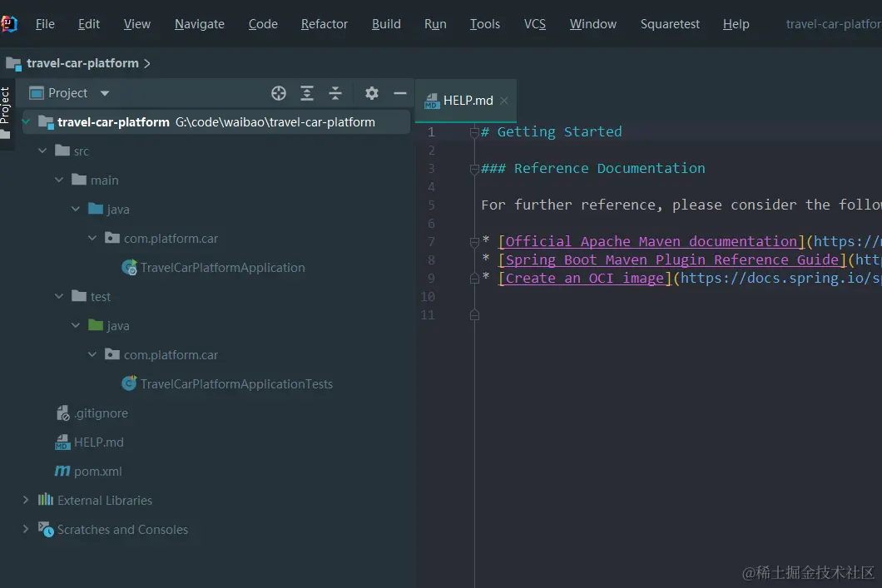The image size is (882, 588).
Task: Open the Window menu
Action: [x=593, y=24]
